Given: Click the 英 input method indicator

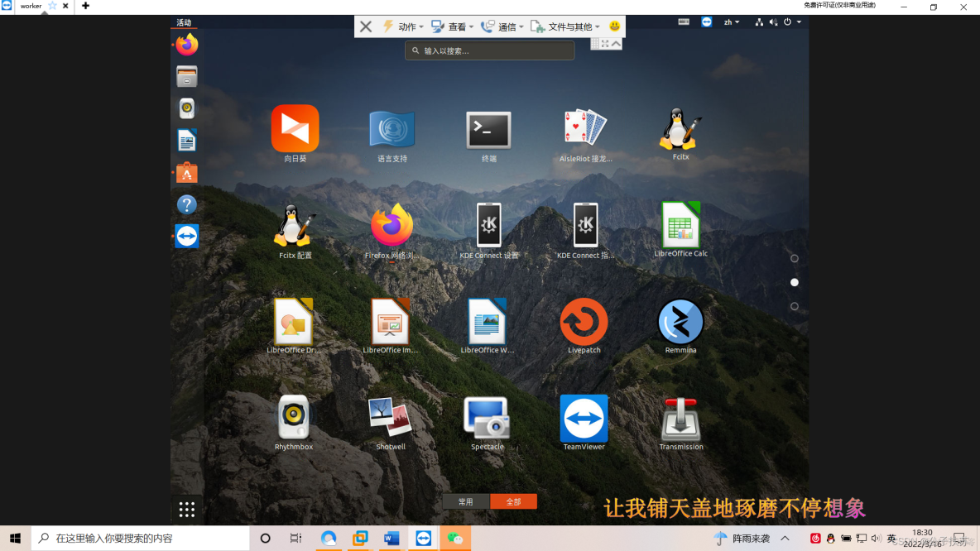Looking at the screenshot, I should tap(891, 538).
